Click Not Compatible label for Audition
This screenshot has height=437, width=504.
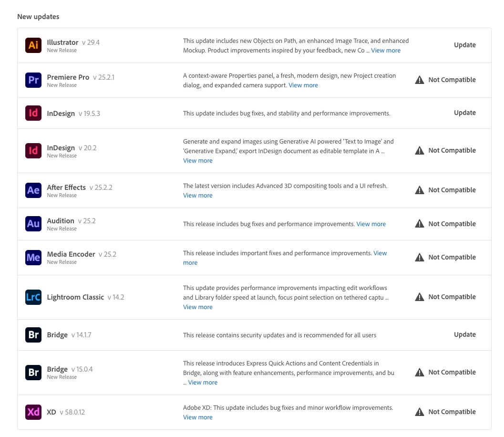tap(452, 224)
